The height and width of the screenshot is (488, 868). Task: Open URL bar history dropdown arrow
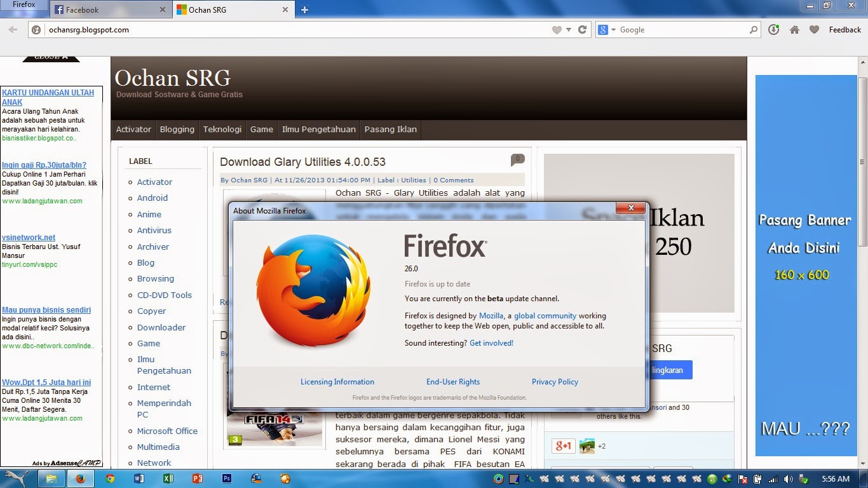pyautogui.click(x=569, y=30)
